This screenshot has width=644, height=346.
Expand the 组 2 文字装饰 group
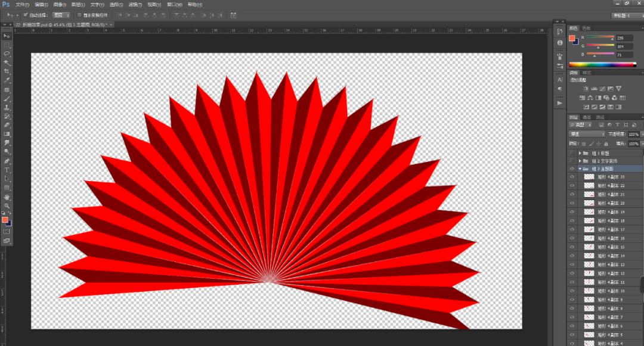(580, 161)
